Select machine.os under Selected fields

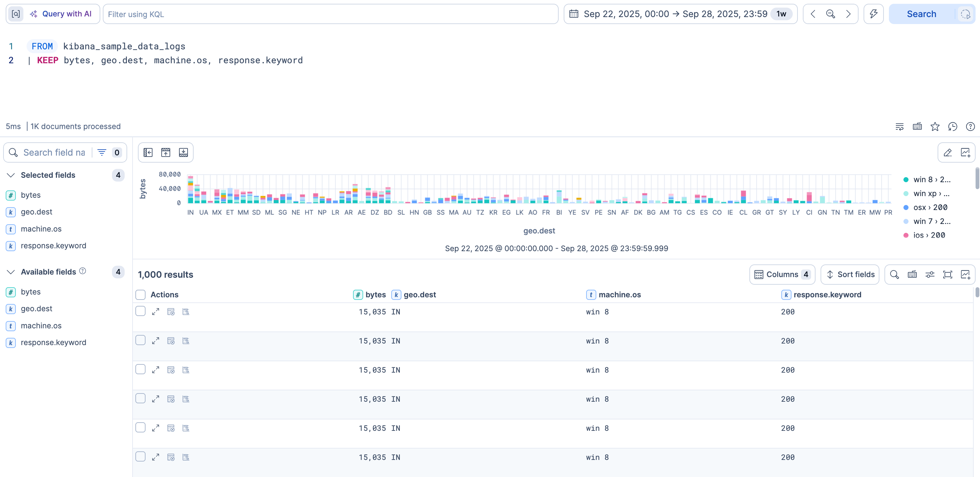click(x=41, y=229)
